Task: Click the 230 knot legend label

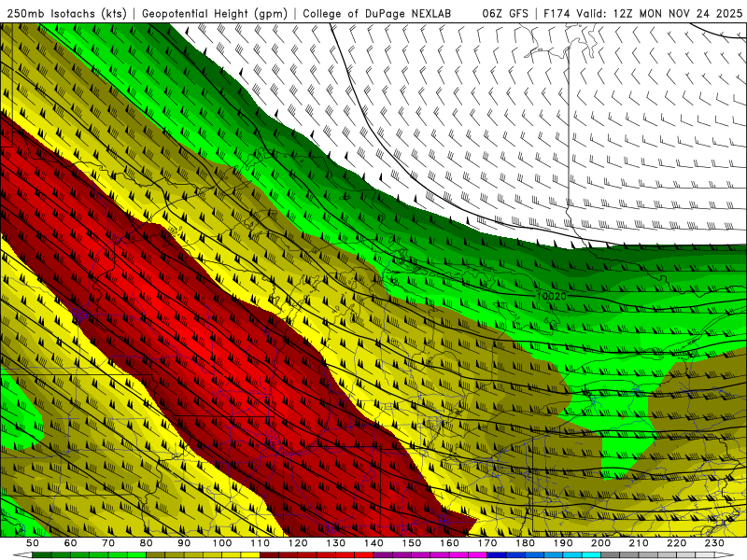Action: click(x=714, y=543)
